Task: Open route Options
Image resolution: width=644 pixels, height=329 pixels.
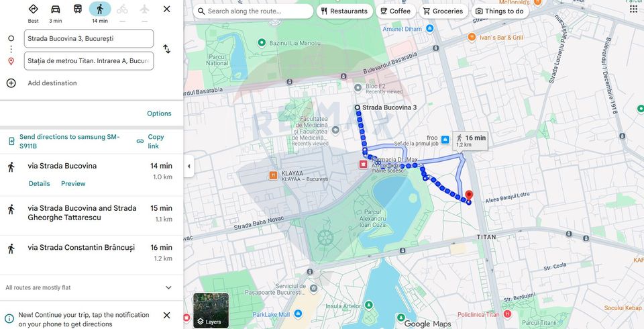Action: pos(159,113)
